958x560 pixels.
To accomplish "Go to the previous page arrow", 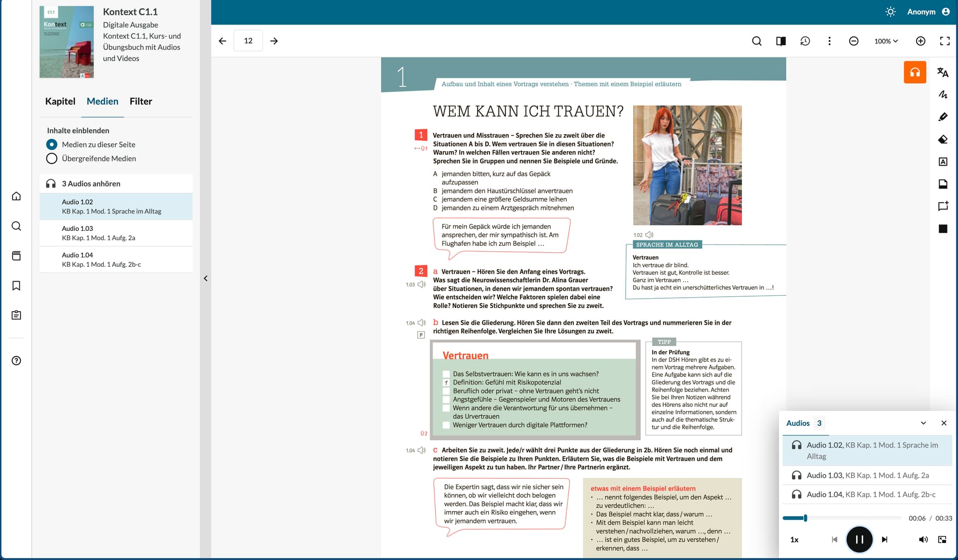I will point(223,41).
